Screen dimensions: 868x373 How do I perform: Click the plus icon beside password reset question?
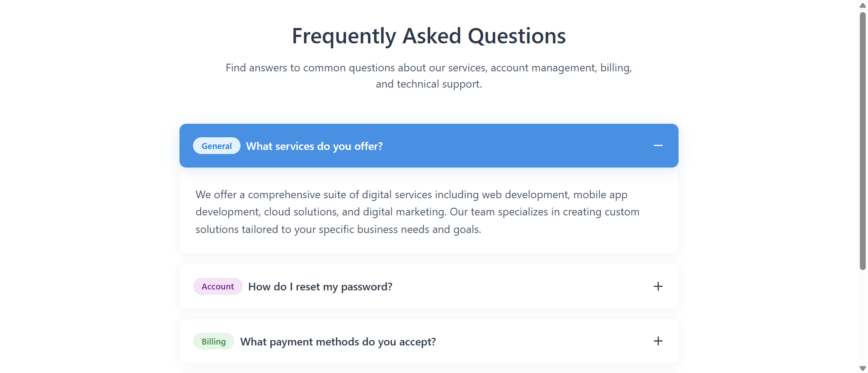tap(658, 286)
